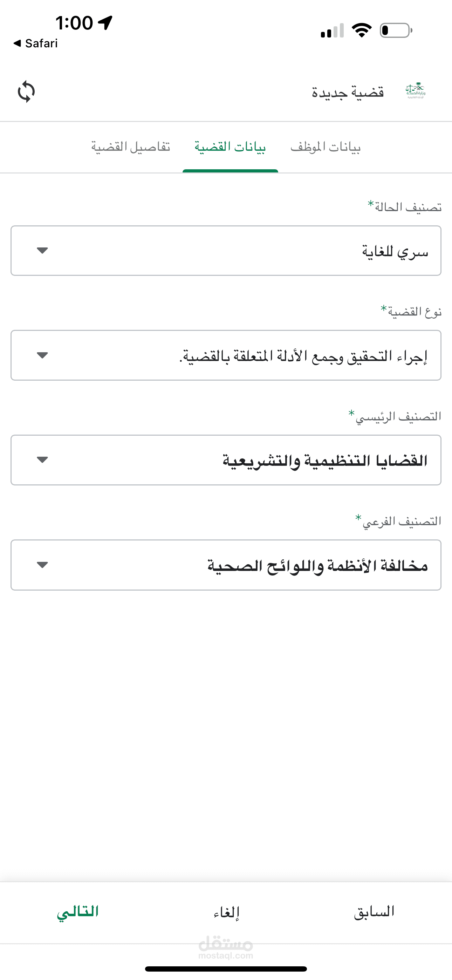
Task: Select the بيانات القضية tab
Action: coord(230,147)
